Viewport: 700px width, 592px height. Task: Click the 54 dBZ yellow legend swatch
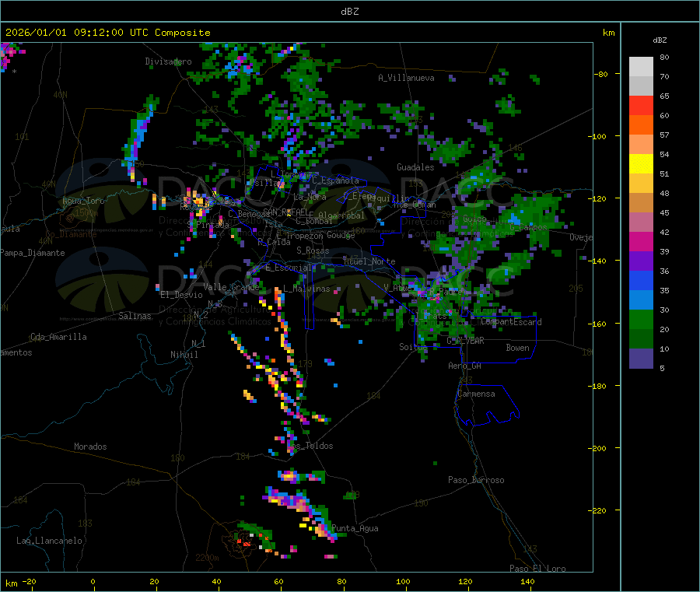click(641, 164)
